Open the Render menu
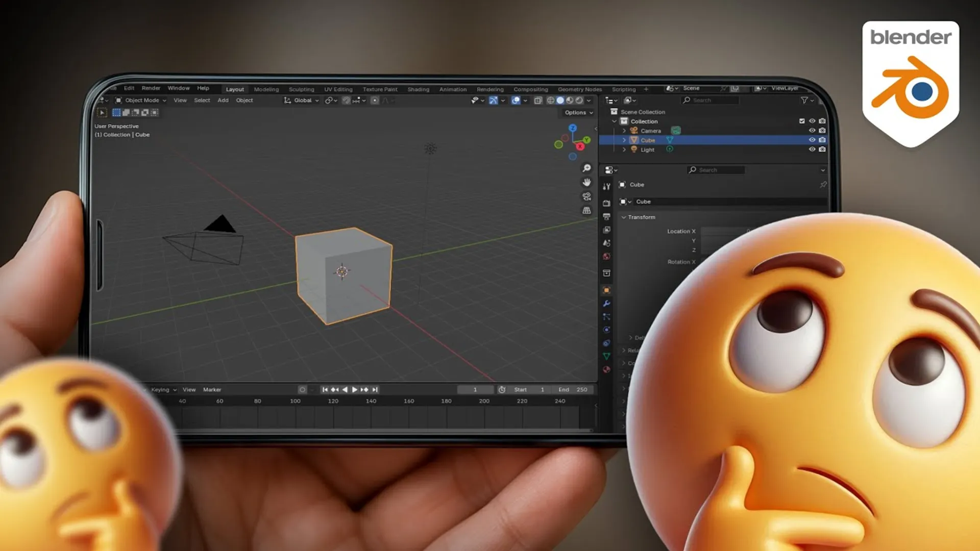This screenshot has height=551, width=980. (151, 88)
